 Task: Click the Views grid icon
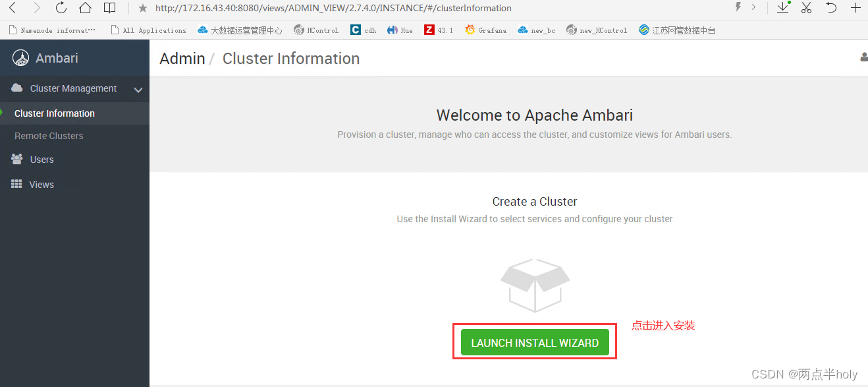click(x=16, y=184)
